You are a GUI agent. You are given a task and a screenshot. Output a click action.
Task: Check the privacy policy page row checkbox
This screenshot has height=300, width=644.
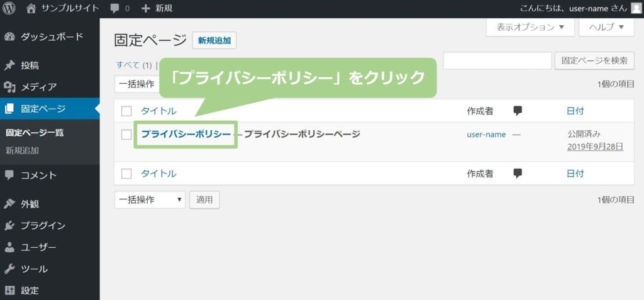point(126,134)
